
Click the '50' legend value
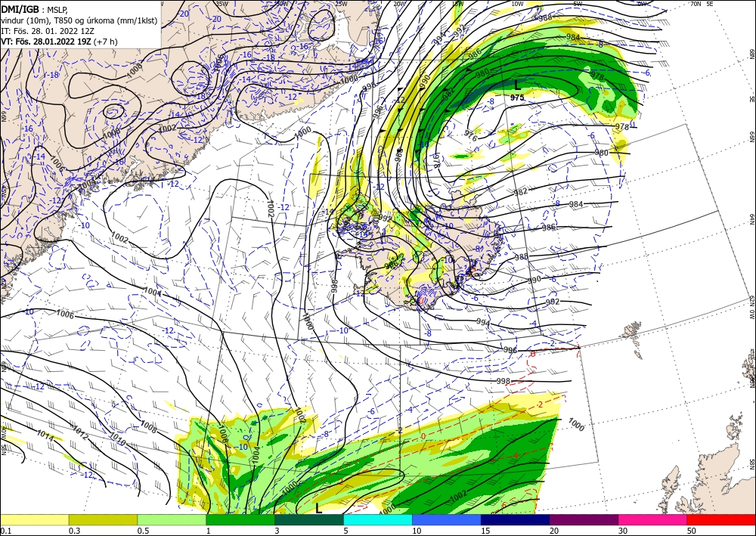coord(692,531)
